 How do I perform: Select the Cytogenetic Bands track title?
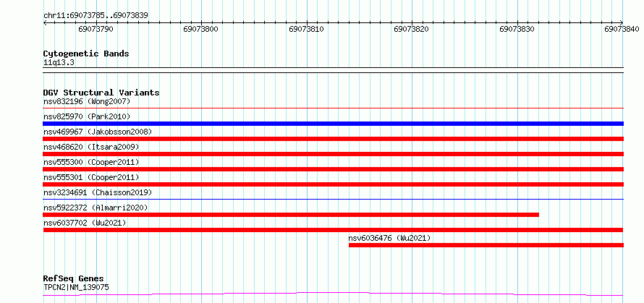86,54
